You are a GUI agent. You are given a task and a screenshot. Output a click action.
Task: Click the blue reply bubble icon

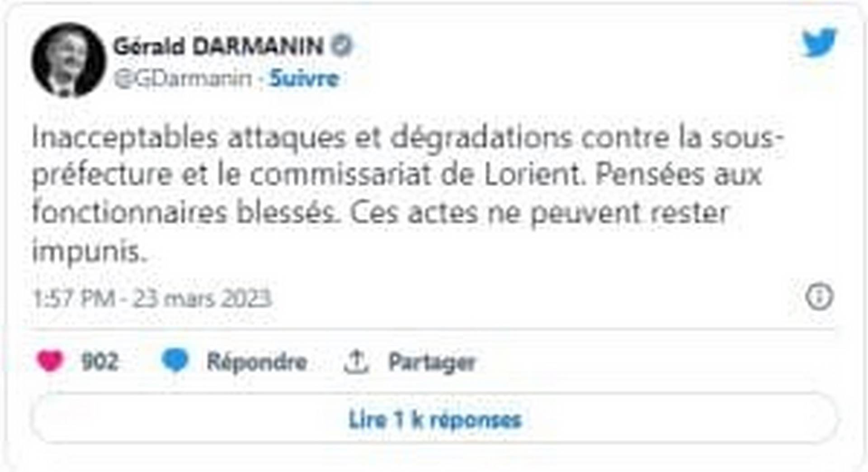175,361
